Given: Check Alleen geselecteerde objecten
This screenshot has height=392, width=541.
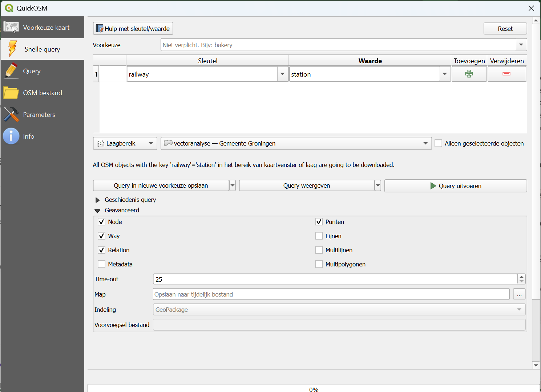Looking at the screenshot, I should 439,143.
